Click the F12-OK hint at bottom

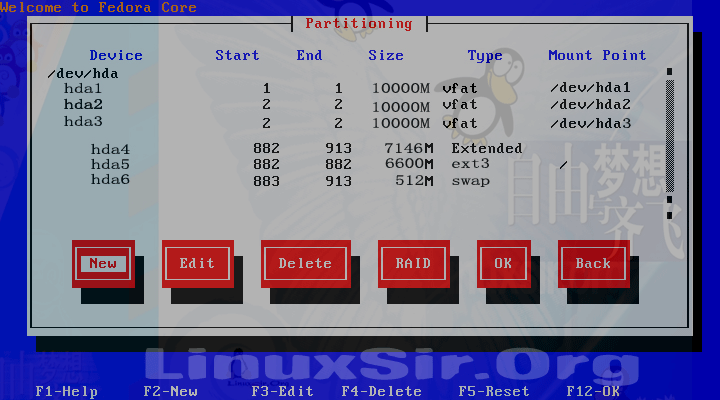593,391
